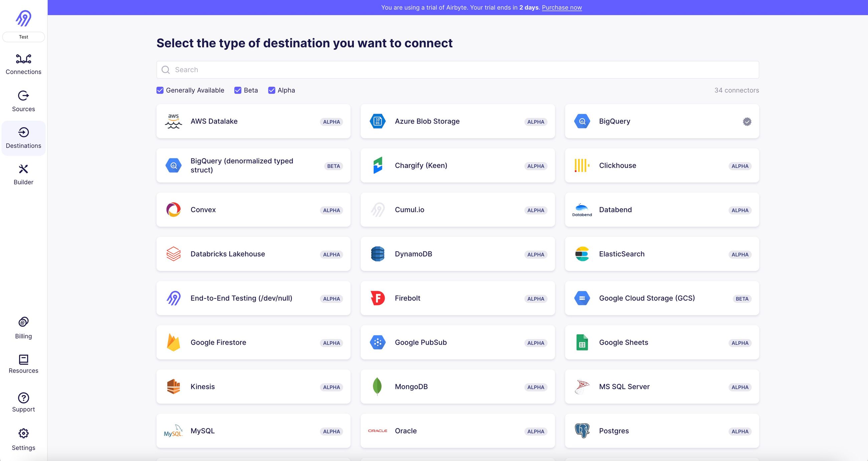The height and width of the screenshot is (461, 868).
Task: Open the Test workspace selector
Action: point(23,37)
